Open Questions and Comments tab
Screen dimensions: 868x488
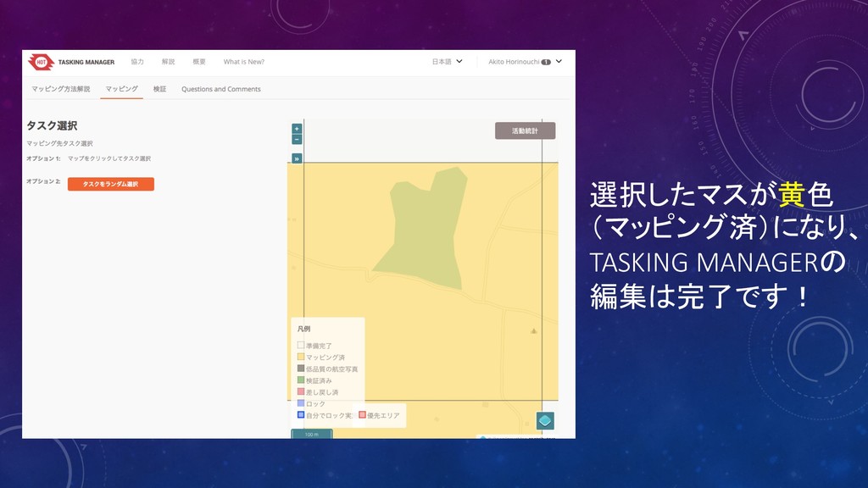[221, 88]
